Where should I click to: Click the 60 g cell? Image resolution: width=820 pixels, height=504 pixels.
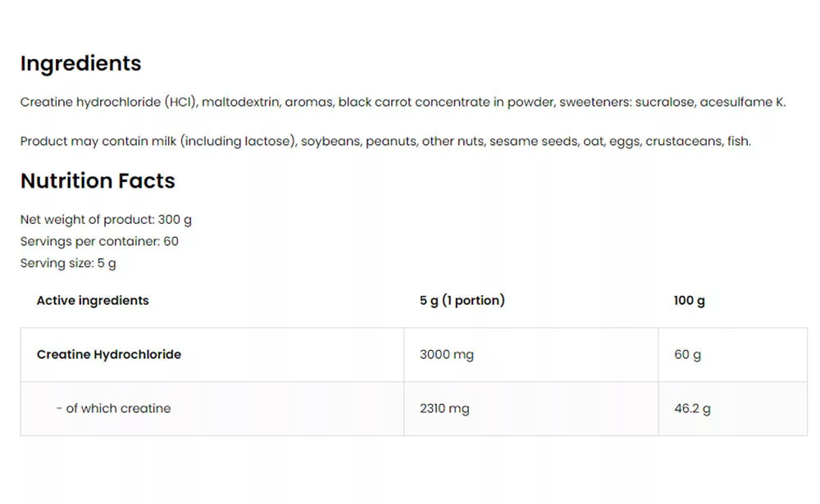tap(688, 355)
